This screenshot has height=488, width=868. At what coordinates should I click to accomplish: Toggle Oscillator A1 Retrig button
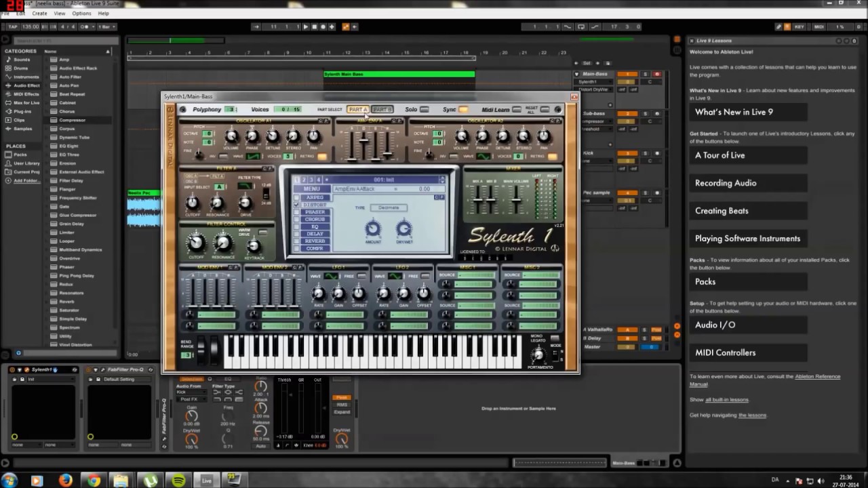click(x=322, y=157)
